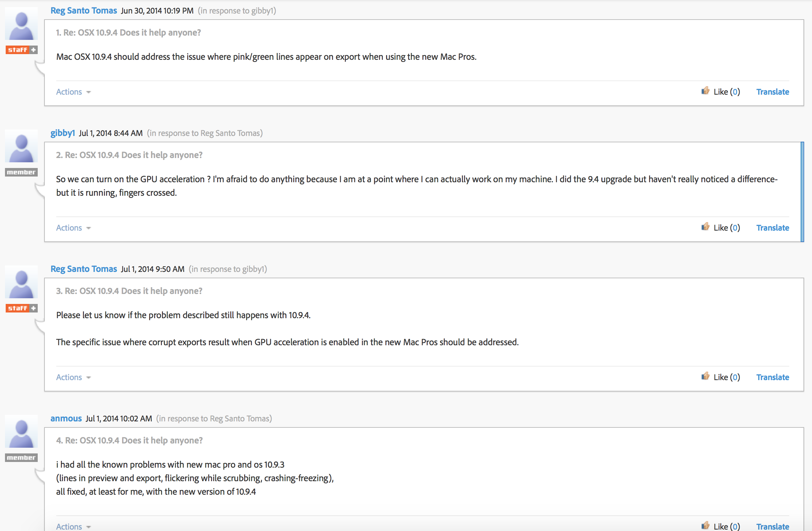Open gibby1's profile avatar image
812x531 pixels.
pos(21,146)
